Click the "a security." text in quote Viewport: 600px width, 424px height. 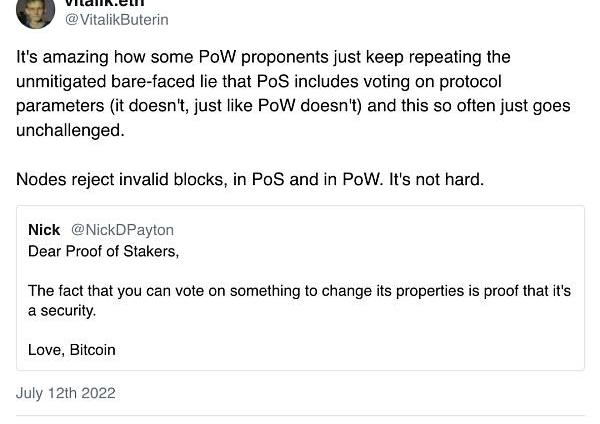(62, 310)
